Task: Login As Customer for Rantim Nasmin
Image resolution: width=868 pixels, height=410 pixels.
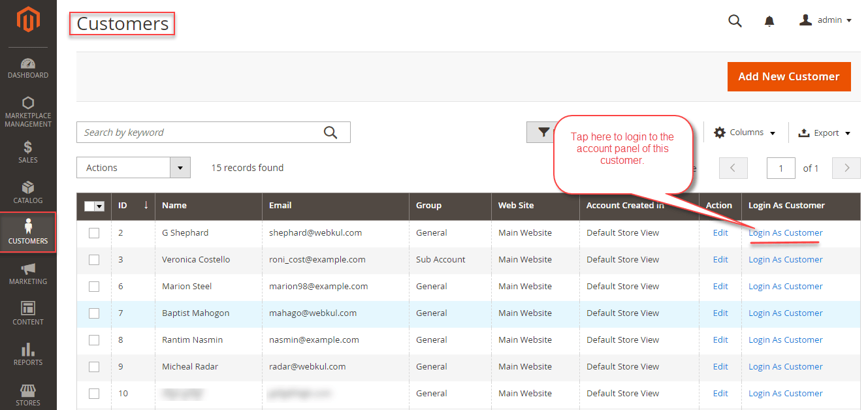Action: pyautogui.click(x=786, y=339)
